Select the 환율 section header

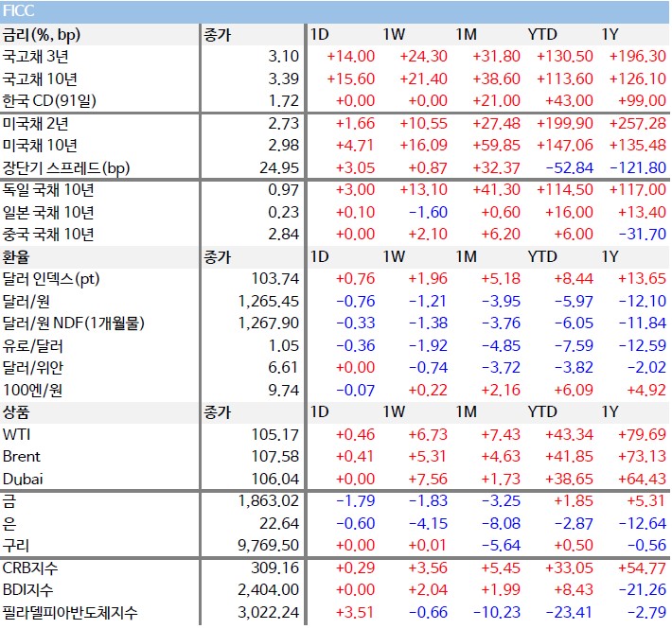pyautogui.click(x=16, y=257)
